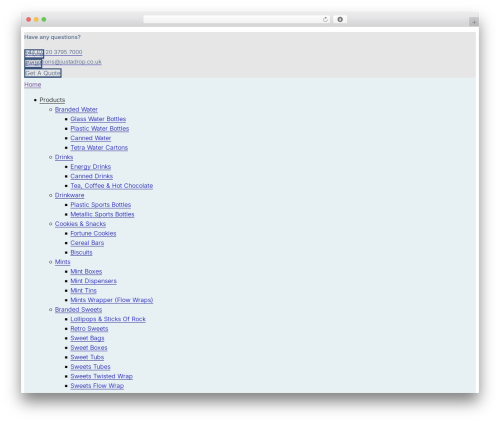This screenshot has width=500, height=423.
Task: Click the Get A Quote button
Action: point(43,73)
